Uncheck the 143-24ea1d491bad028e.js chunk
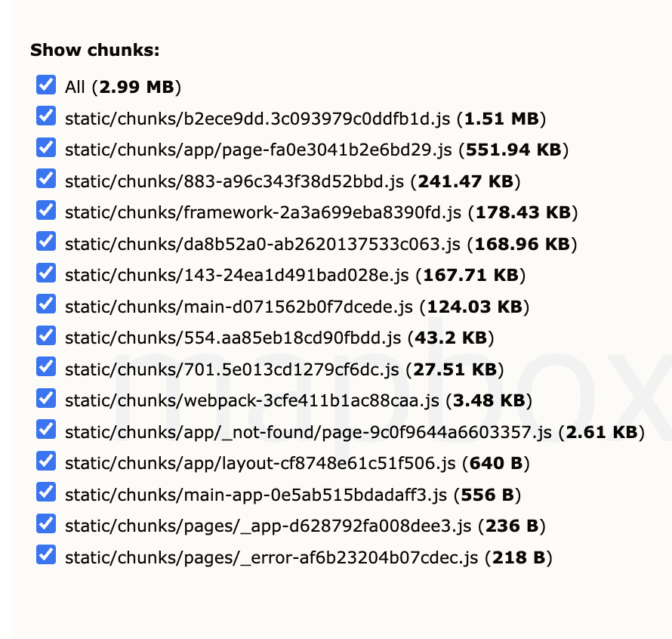This screenshot has width=672, height=639. (46, 273)
